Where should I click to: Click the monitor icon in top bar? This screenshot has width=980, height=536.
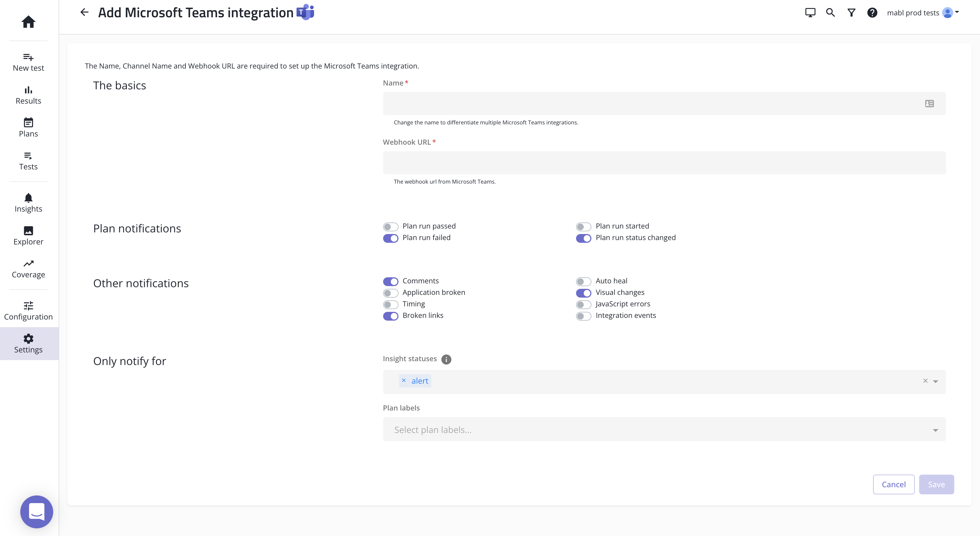point(810,13)
